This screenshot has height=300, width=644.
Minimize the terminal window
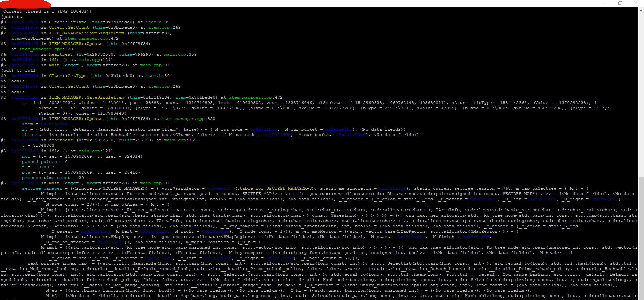coord(605,3)
